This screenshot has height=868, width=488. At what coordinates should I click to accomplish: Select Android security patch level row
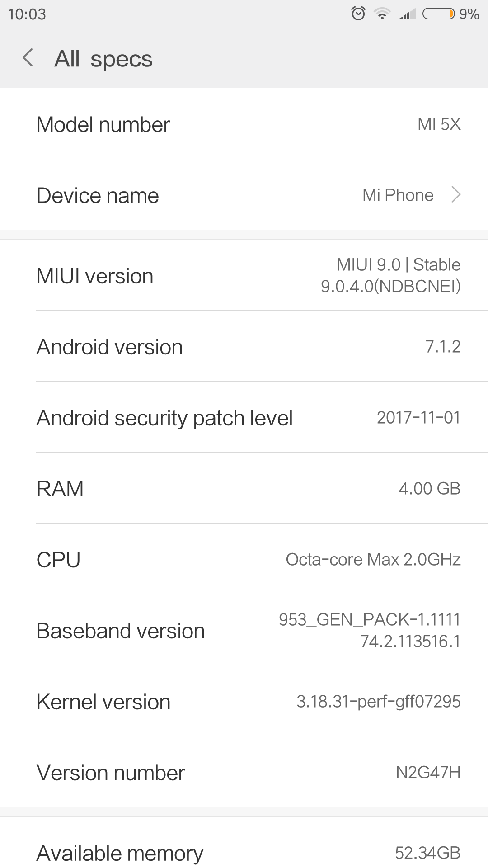coord(244,418)
